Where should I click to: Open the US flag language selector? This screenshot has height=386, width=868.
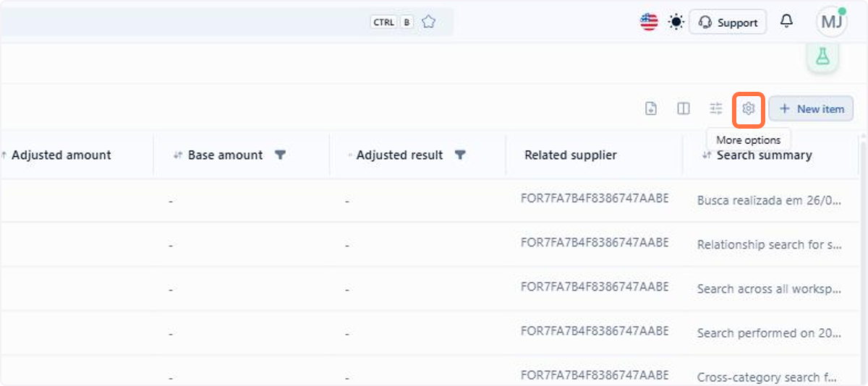point(649,22)
